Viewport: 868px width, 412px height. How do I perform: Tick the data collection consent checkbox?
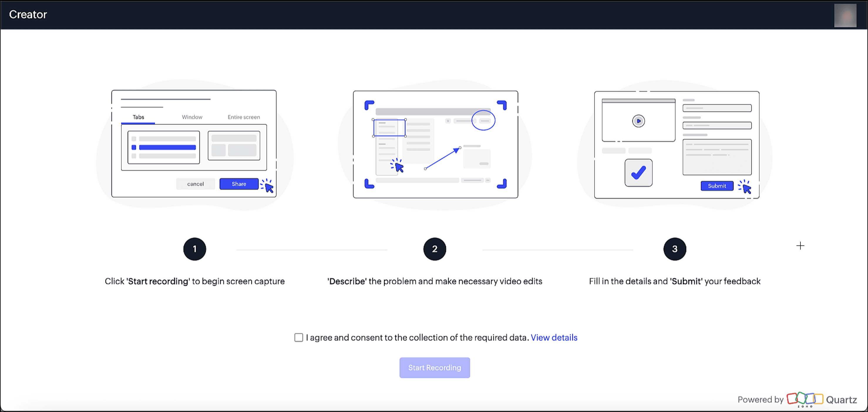click(299, 337)
